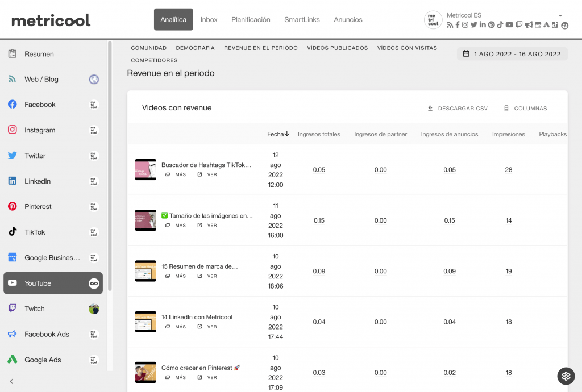
Task: Expand MÁS for Cómo crecer en Pinterest video
Action: pyautogui.click(x=176, y=378)
